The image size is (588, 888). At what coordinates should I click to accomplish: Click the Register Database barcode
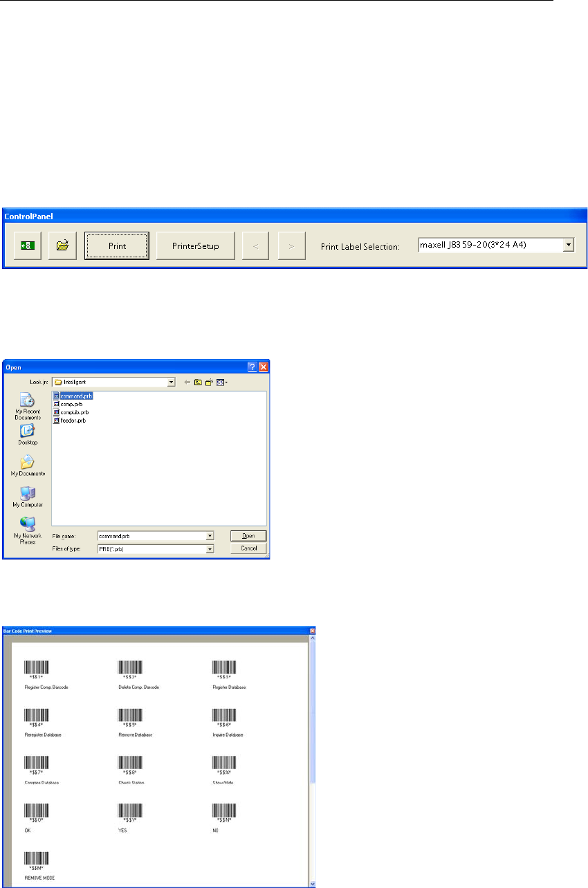coord(224,667)
